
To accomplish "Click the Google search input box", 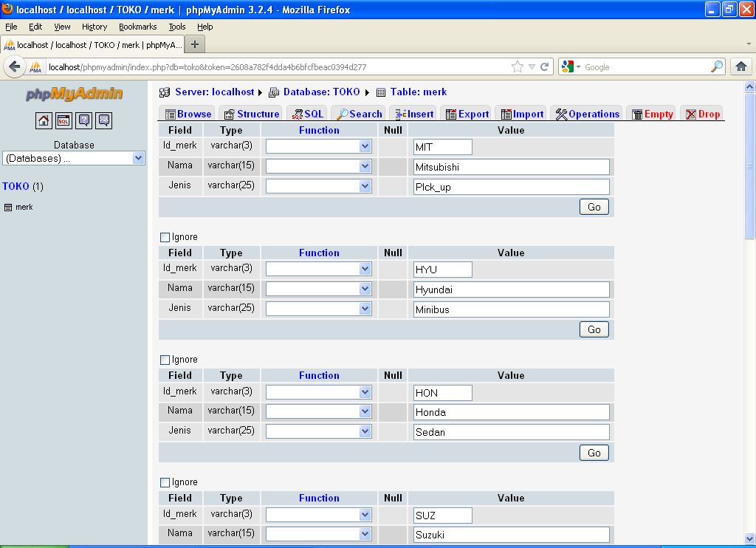I will click(646, 67).
